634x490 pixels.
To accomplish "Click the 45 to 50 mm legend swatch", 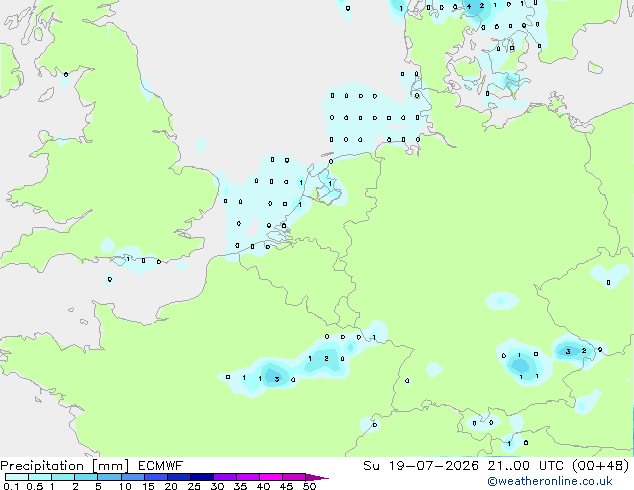I will 294,477.
